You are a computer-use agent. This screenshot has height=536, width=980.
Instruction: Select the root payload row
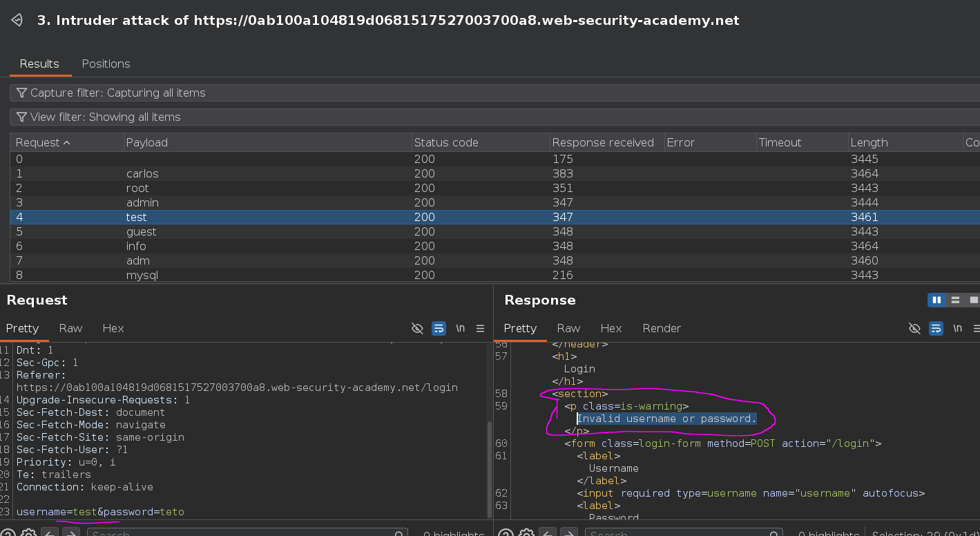[x=494, y=188]
